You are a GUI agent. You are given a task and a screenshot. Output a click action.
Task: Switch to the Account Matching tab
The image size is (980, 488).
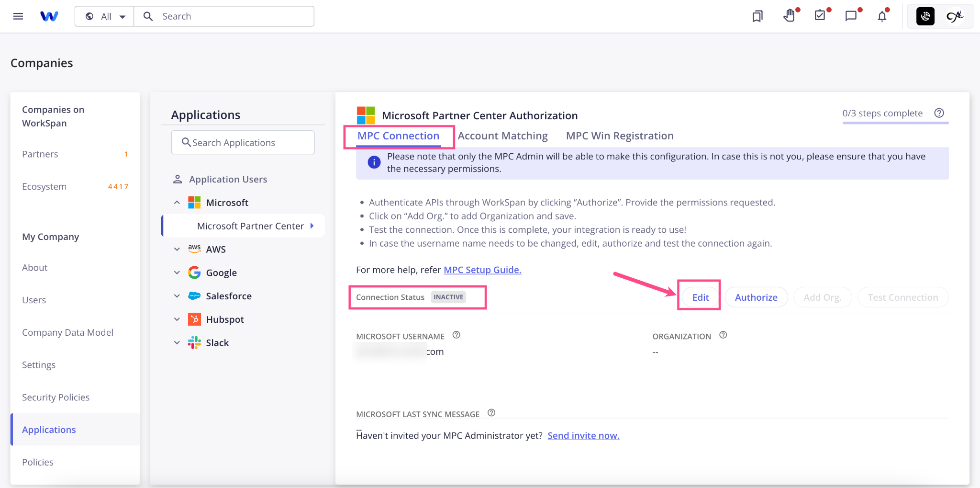[502, 136]
